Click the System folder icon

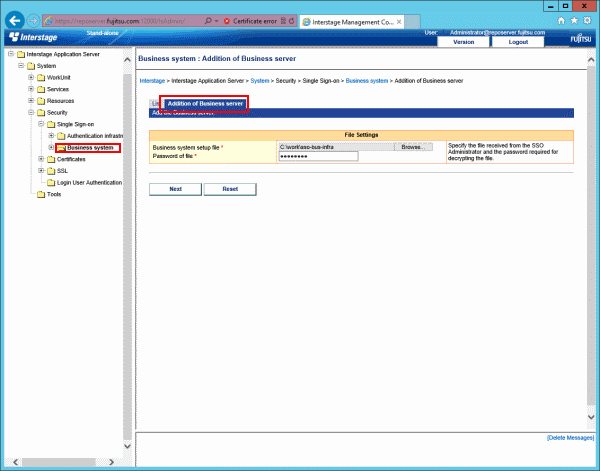(31, 66)
